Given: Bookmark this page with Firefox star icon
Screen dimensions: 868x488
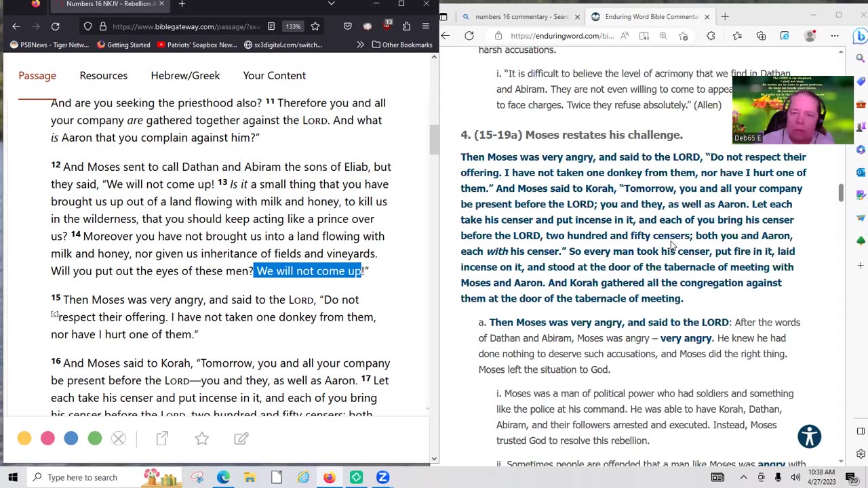Looking at the screenshot, I should (315, 26).
